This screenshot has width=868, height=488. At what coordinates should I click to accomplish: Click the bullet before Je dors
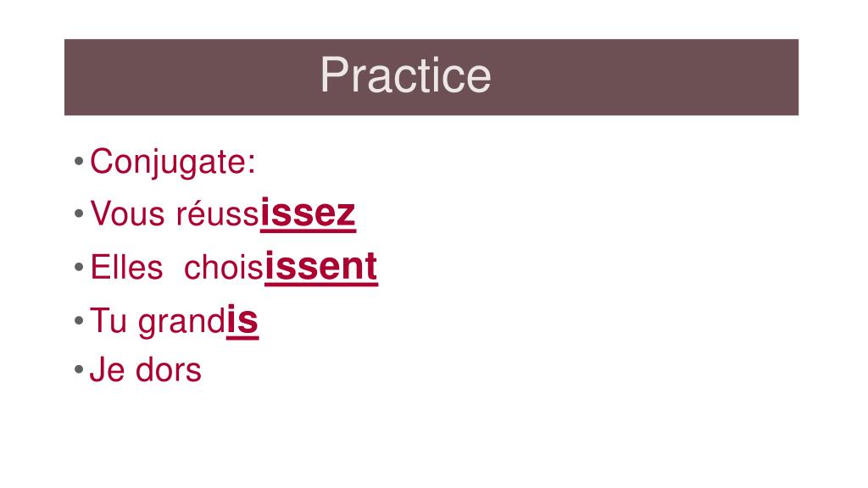point(79,369)
